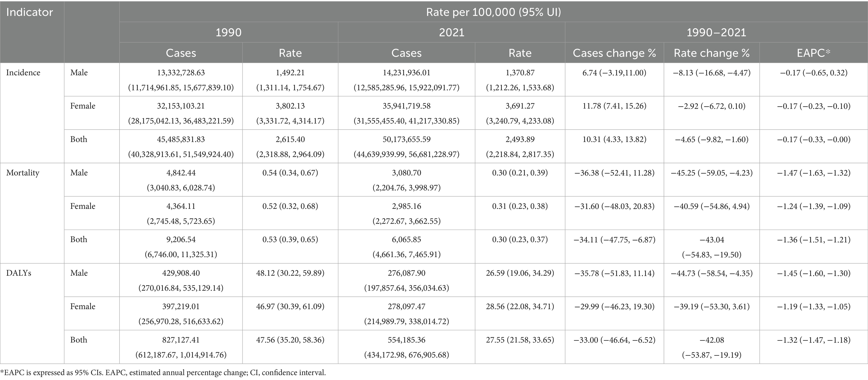Click the Mortality row label

23,173
